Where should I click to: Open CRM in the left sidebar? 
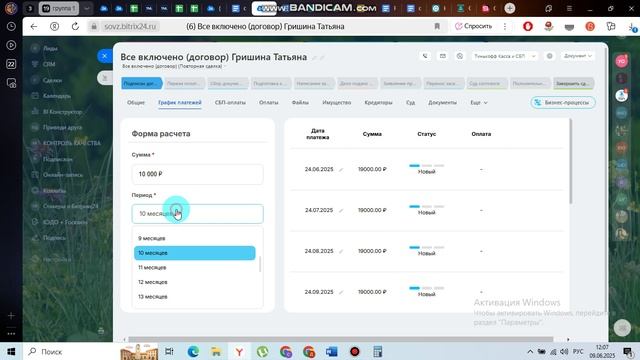click(x=49, y=64)
